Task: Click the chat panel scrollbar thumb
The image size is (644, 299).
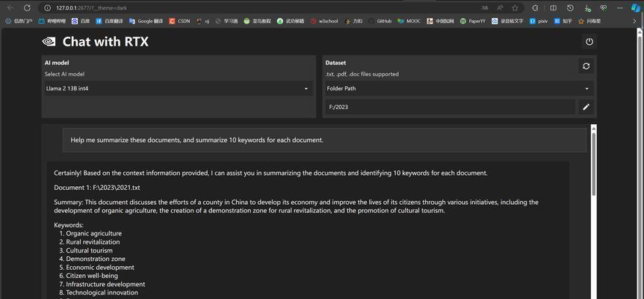Action: (x=594, y=164)
